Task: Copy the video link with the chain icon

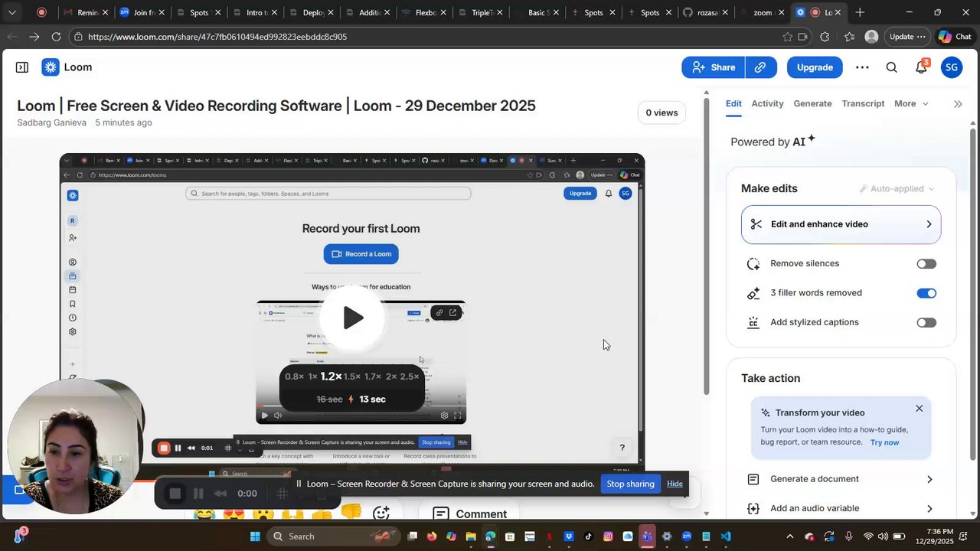Action: tap(760, 67)
